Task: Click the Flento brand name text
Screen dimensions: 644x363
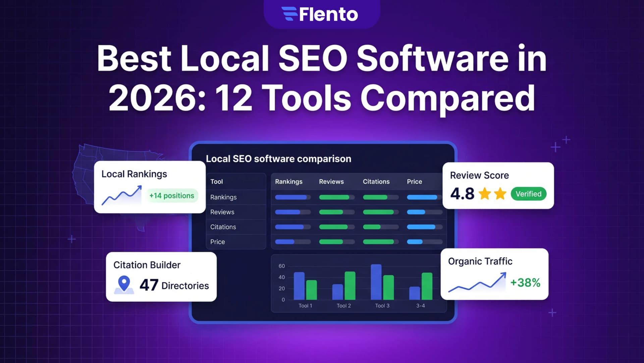Action: (328, 14)
